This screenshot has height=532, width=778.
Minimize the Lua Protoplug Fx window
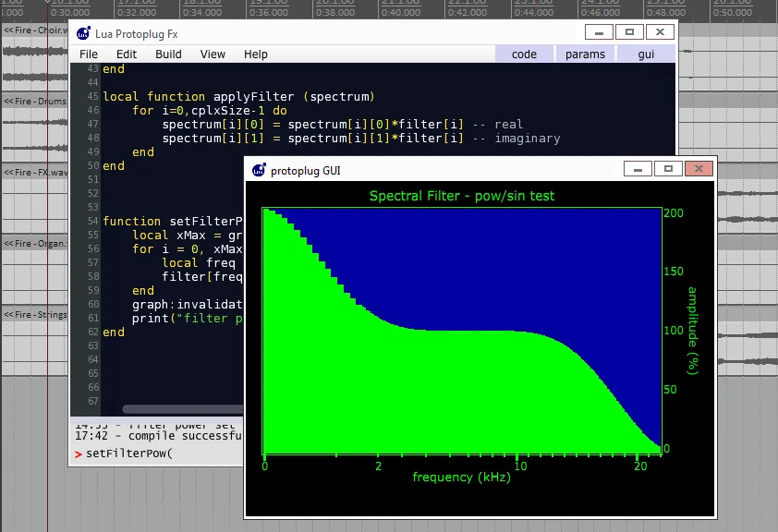coord(600,32)
